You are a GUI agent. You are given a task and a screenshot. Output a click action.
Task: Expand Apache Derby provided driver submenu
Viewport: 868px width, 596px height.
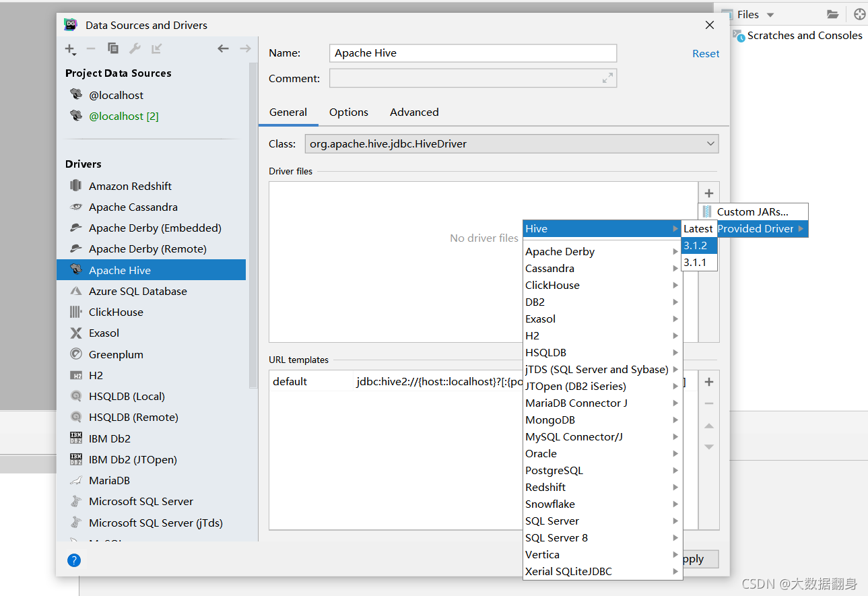(x=602, y=251)
